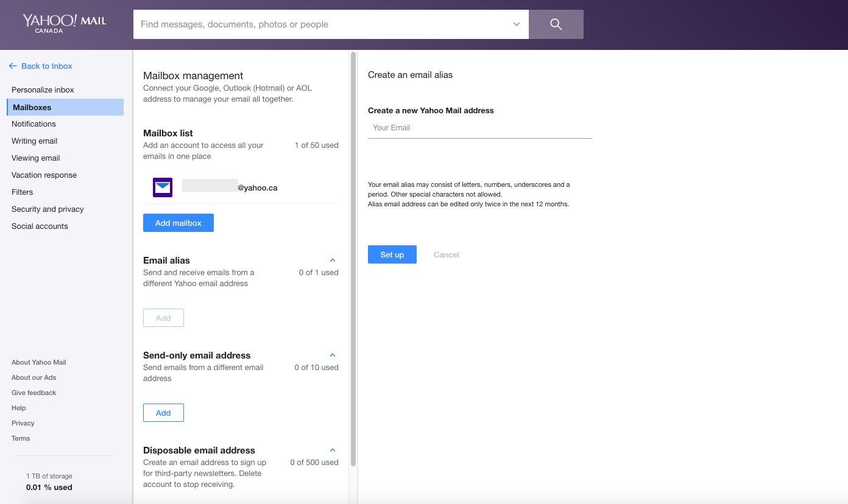Screen dimensions: 848x504
Task: Click the magnifying glass search button
Action: pyautogui.click(x=556, y=24)
